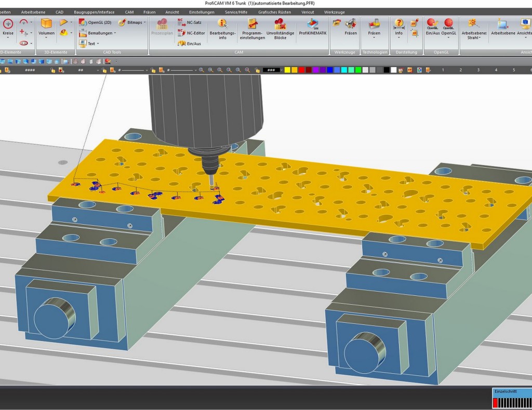Launch ProfiKINEMATIK simulation
Image resolution: width=532 pixels, height=410 pixels.
(x=312, y=27)
